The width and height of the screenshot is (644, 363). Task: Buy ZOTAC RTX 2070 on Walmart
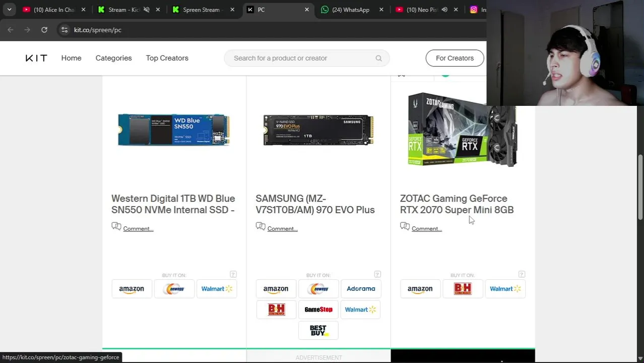505,289
